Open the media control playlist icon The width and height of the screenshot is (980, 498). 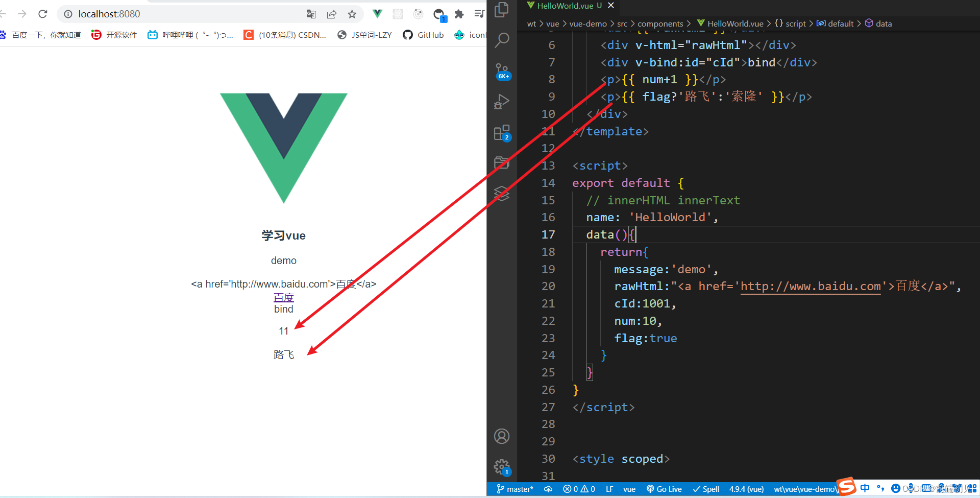coord(479,14)
